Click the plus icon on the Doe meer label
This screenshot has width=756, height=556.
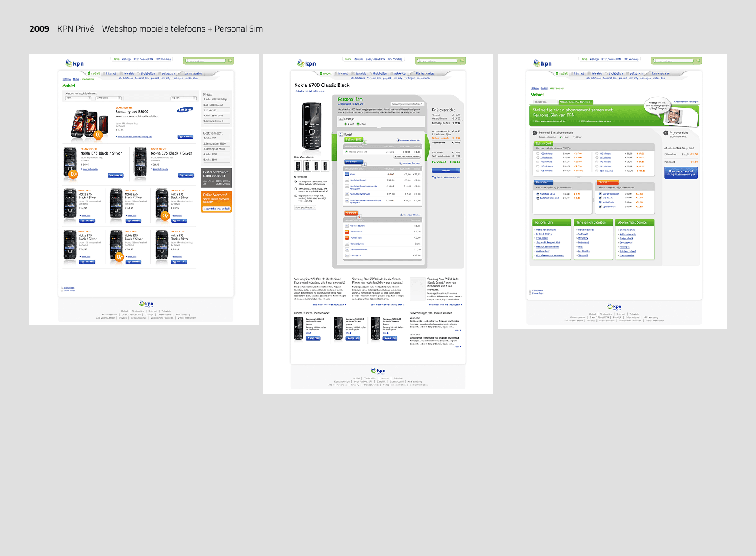364,165
